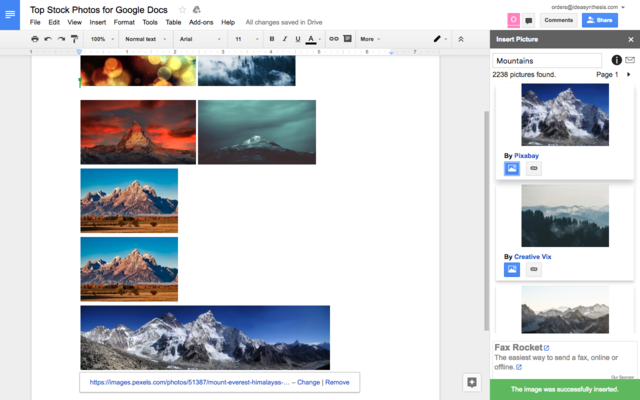Open the text color picker
Screen dimensions: 640x400
coord(313,39)
